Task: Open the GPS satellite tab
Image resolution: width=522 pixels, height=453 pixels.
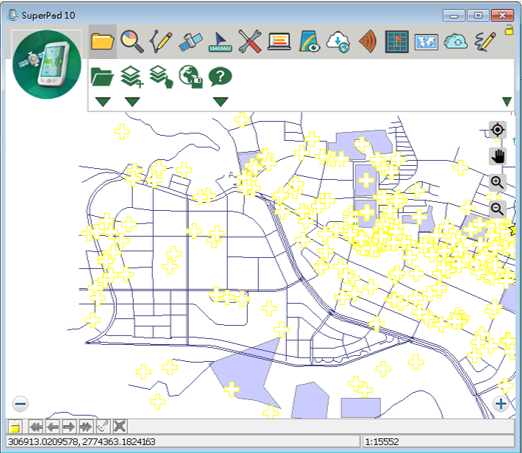Action: click(x=190, y=42)
